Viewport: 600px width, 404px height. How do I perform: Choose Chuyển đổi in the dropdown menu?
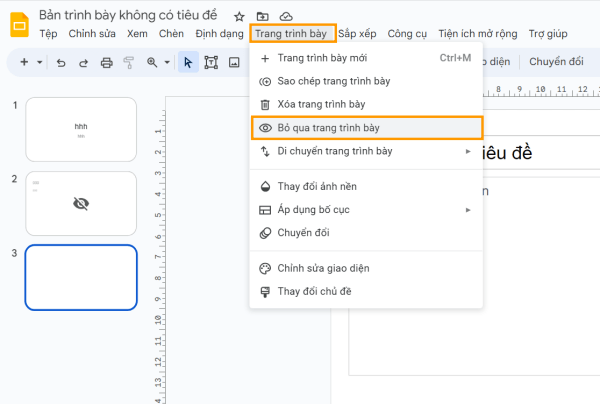(x=366, y=233)
